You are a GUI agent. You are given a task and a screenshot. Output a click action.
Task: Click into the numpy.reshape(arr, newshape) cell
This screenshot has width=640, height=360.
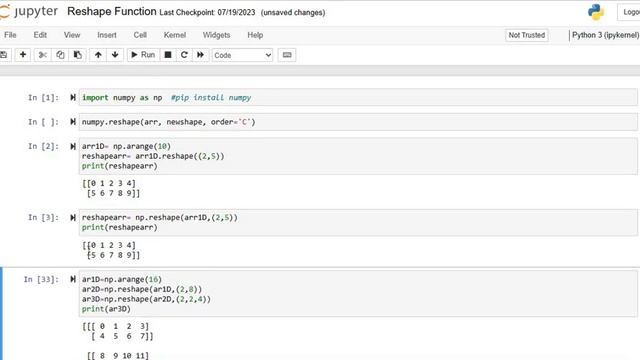(358, 122)
